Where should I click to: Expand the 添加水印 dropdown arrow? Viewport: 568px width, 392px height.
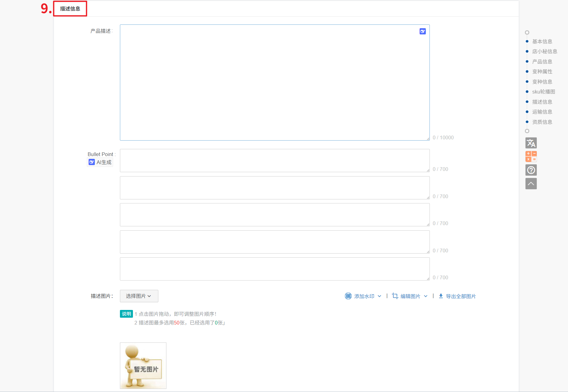click(380, 296)
